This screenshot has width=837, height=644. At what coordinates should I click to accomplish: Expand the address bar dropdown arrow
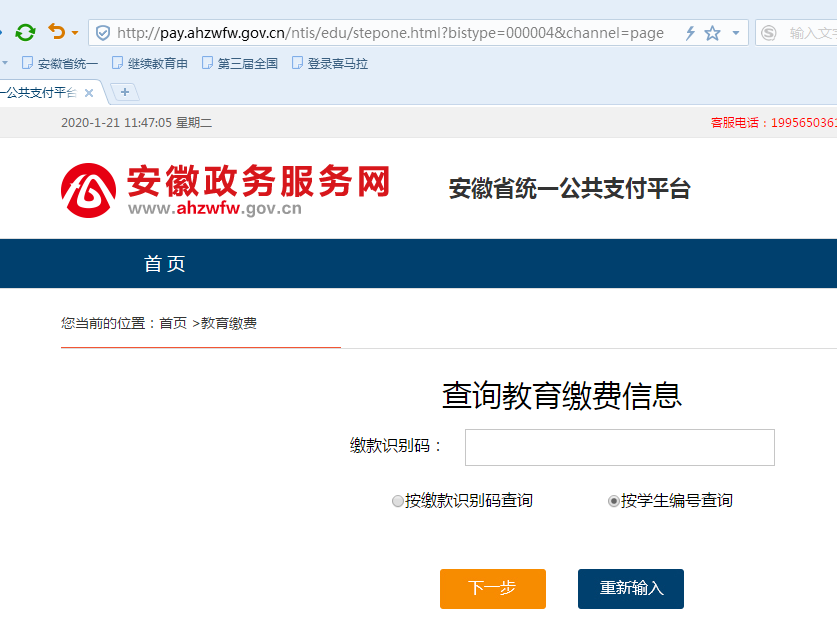coord(736,33)
